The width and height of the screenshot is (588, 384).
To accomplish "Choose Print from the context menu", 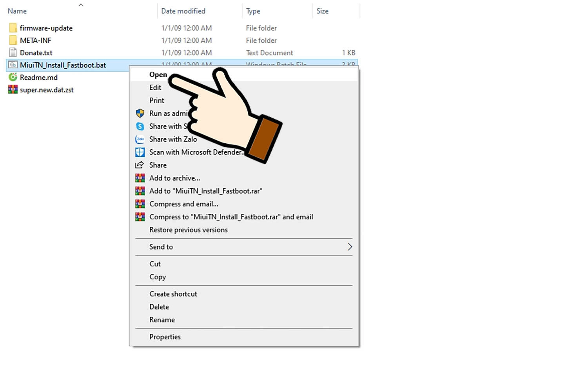I will coord(157,100).
